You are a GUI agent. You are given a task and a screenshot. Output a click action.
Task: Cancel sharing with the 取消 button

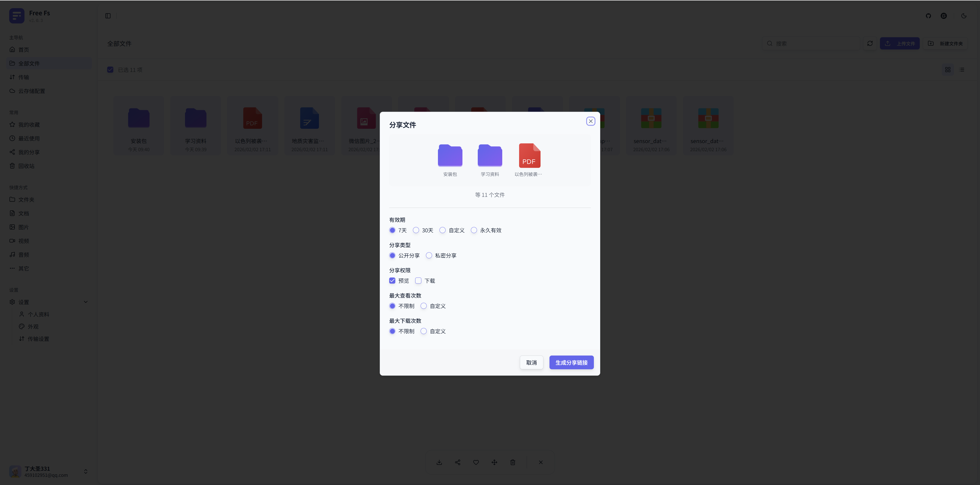pyautogui.click(x=531, y=362)
